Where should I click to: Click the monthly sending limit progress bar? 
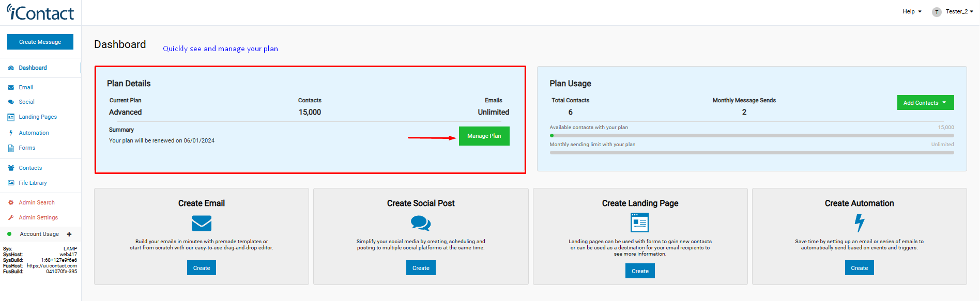click(x=752, y=153)
